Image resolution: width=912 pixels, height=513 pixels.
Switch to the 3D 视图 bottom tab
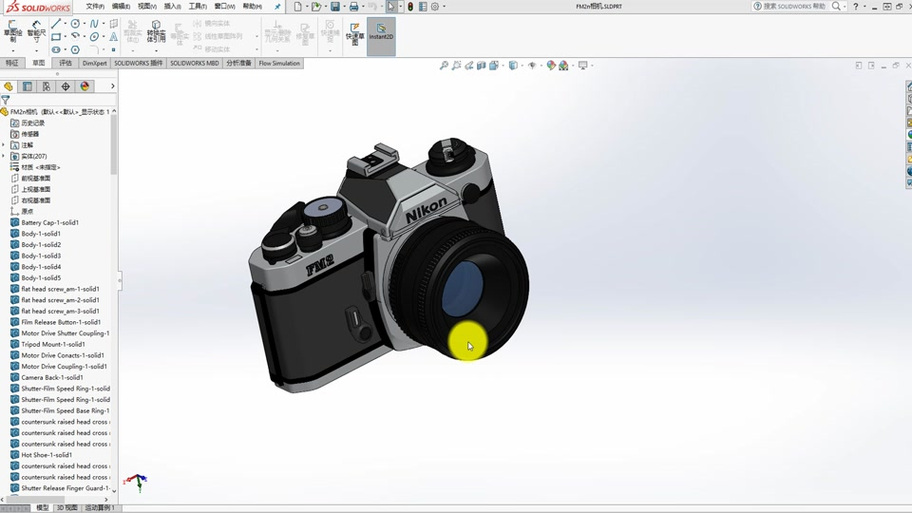click(x=66, y=508)
